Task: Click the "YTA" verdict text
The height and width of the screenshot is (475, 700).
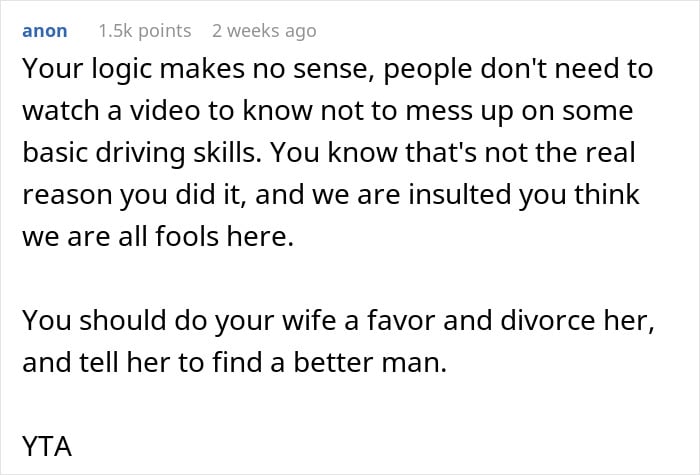Action: (x=47, y=446)
